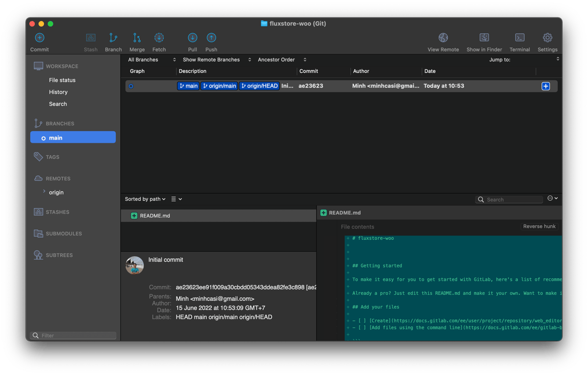Click the fluxstore-woo folder icon in the title bar
The image size is (588, 375).
click(x=264, y=23)
